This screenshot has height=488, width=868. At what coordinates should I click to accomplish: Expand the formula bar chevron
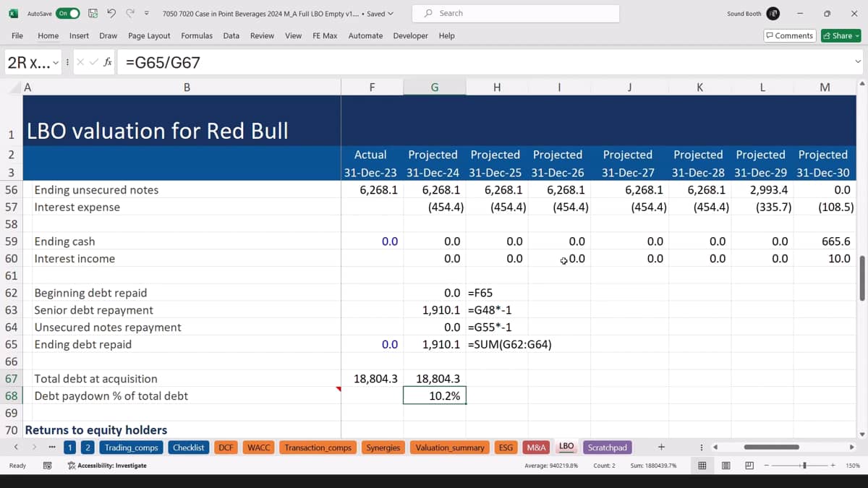[858, 62]
